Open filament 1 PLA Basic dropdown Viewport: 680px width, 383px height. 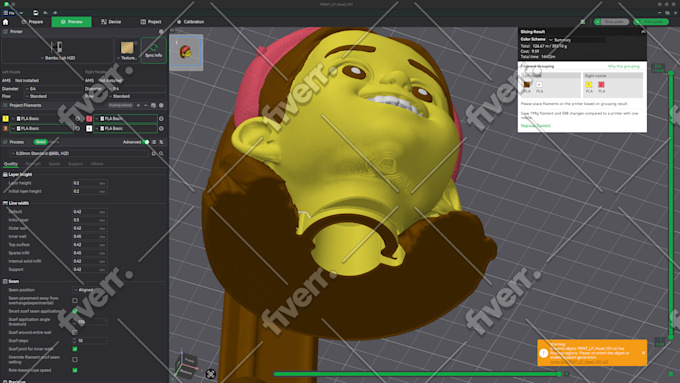tap(42, 118)
